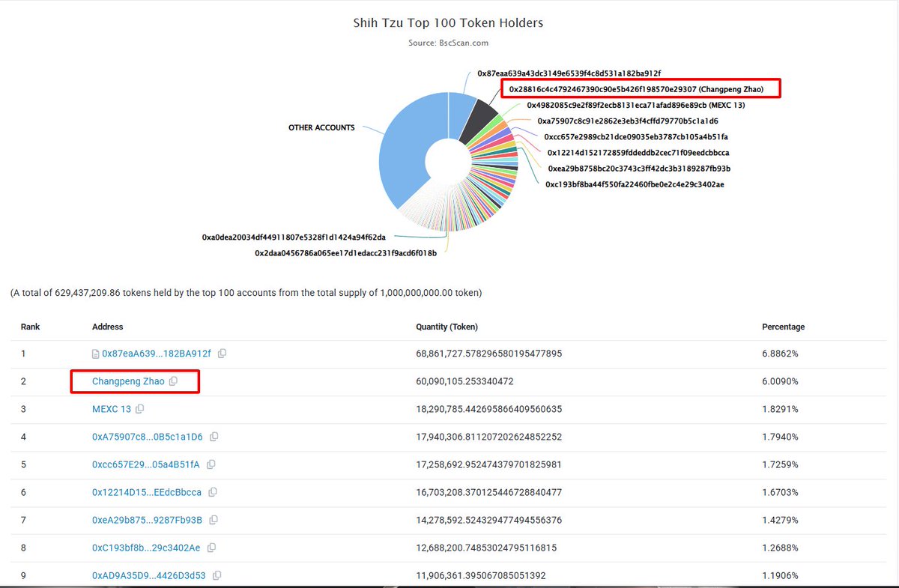The height and width of the screenshot is (588, 899).
Task: Click chart label 0xa0dea20034df44911807e5328f1d1424a94f62da
Action: point(294,237)
